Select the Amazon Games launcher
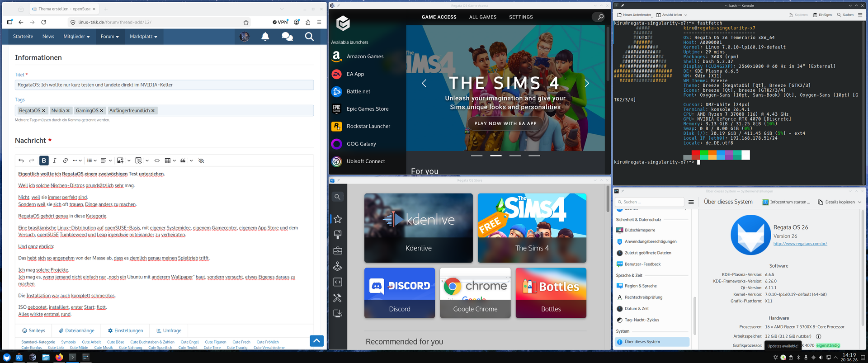The image size is (868, 363). 358,57
